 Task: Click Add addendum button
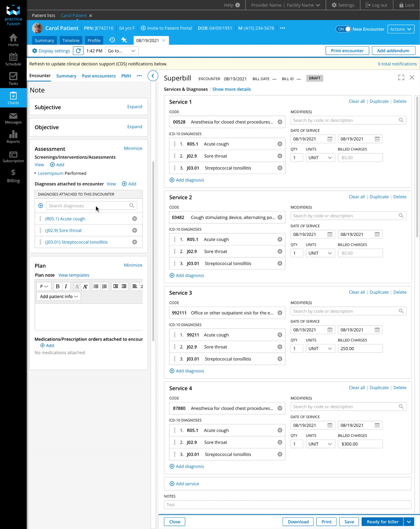point(393,51)
